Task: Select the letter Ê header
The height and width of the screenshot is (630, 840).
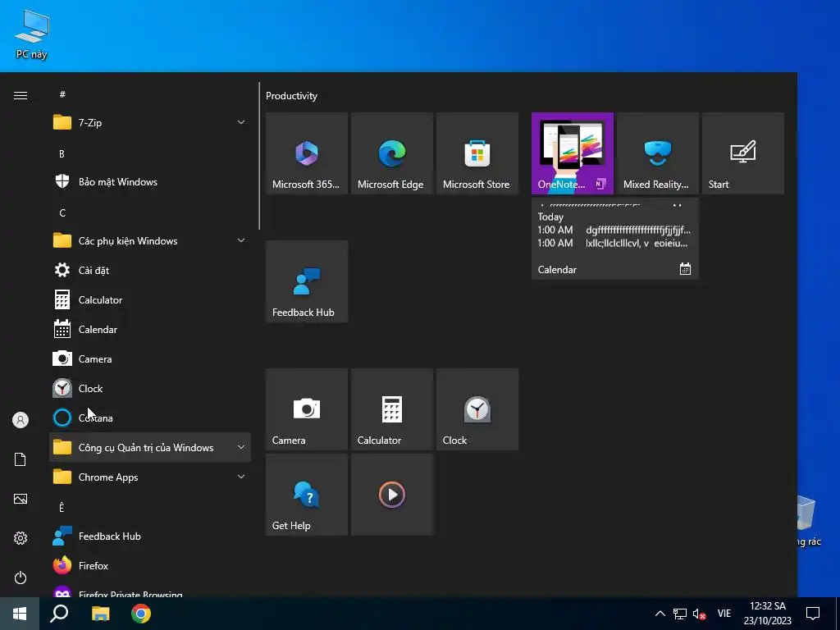Action: tap(62, 507)
